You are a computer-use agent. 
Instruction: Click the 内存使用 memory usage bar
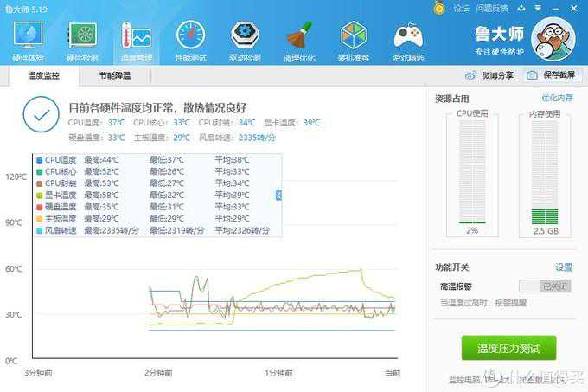point(544,173)
